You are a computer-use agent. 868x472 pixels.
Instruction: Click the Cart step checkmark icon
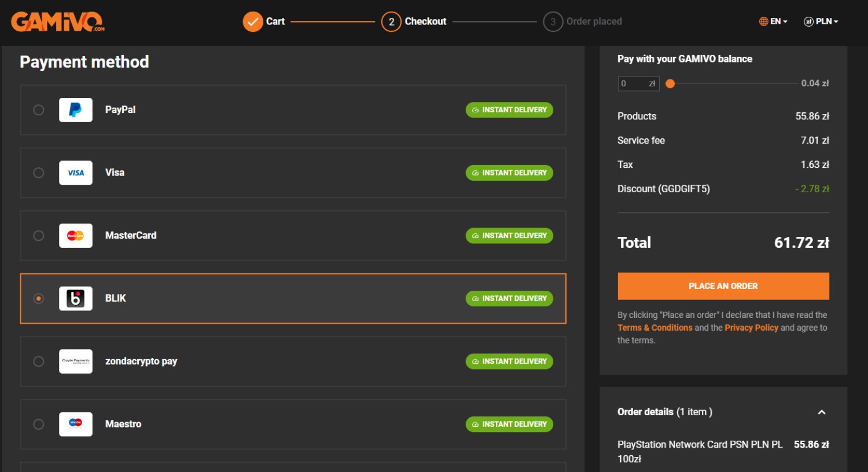pos(252,22)
